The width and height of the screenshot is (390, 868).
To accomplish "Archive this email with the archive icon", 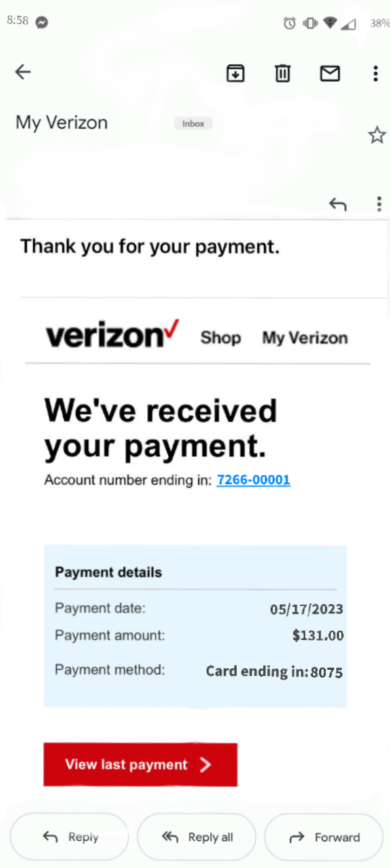I will tap(235, 73).
